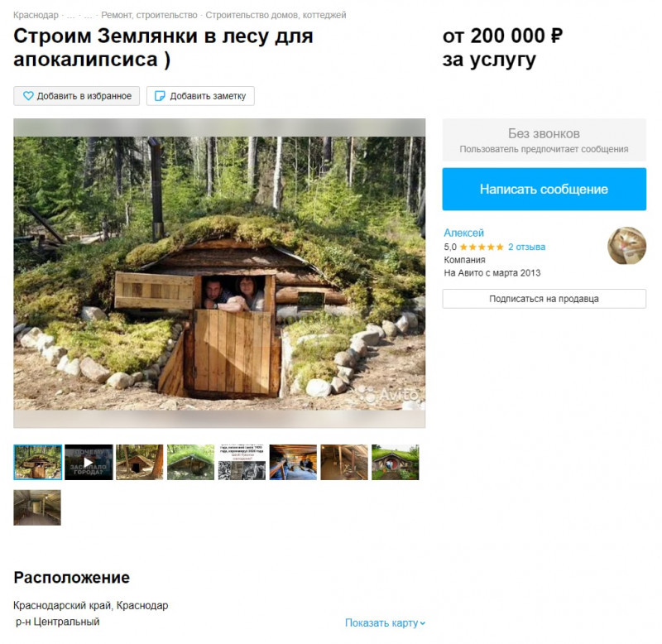Select the third thumbnail of wooden hut
The image size is (662, 644).
(x=140, y=462)
